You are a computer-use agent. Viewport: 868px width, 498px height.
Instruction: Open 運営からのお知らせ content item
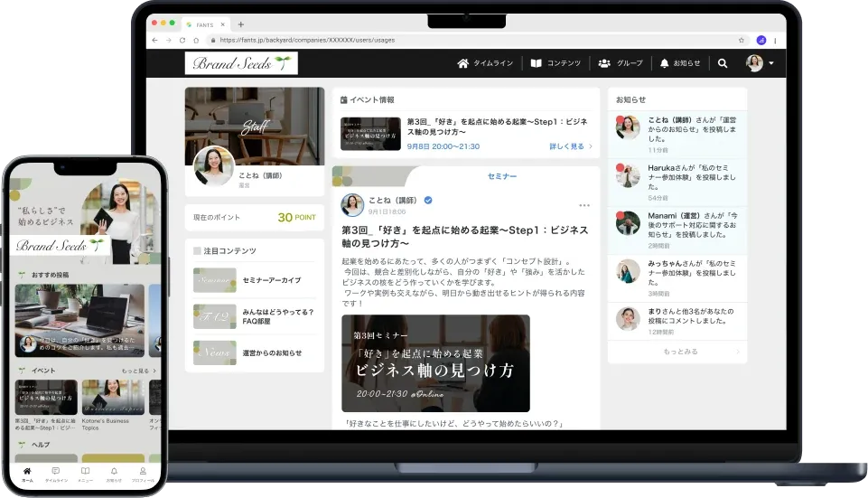coord(255,352)
